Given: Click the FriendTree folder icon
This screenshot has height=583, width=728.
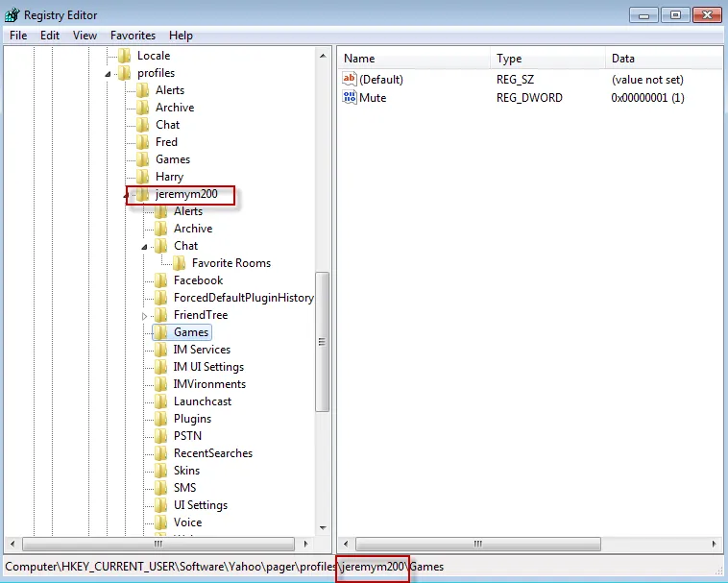Looking at the screenshot, I should point(160,315).
